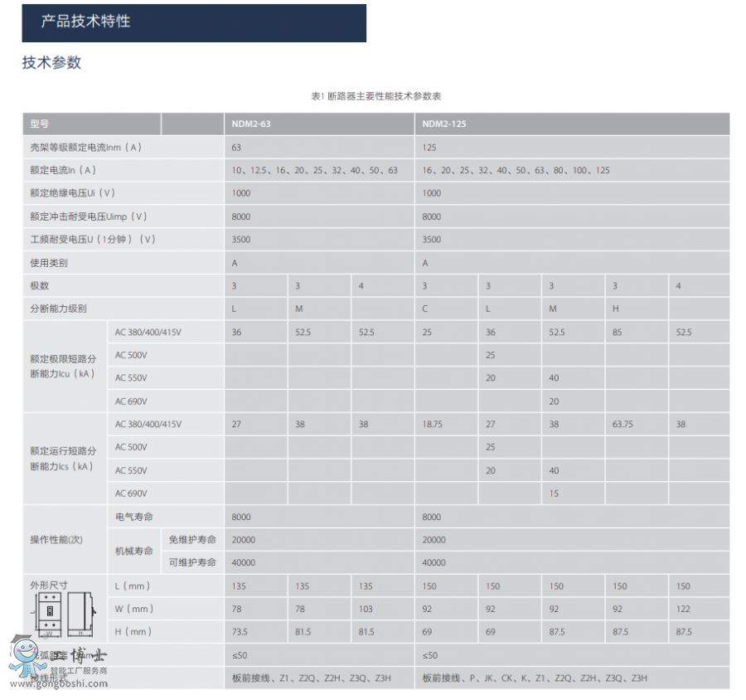Click the 85 kA Icu value
The width and height of the screenshot is (746, 700).
[617, 332]
